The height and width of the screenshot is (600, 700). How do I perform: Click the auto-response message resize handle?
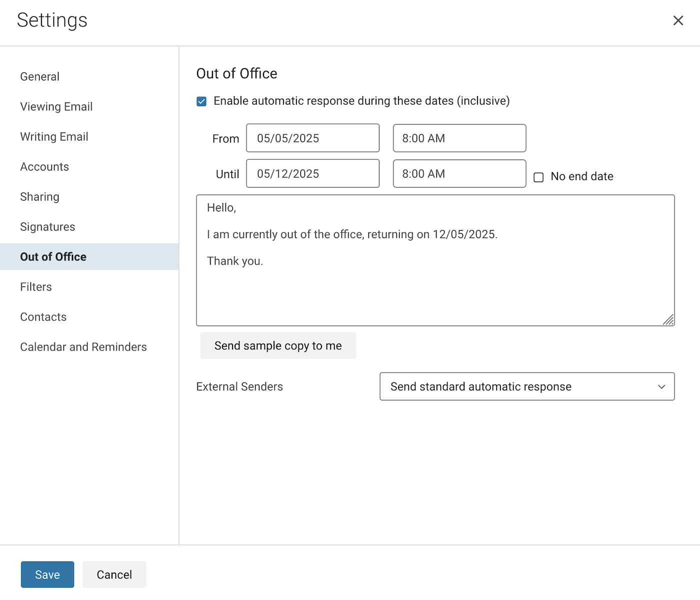tap(668, 320)
